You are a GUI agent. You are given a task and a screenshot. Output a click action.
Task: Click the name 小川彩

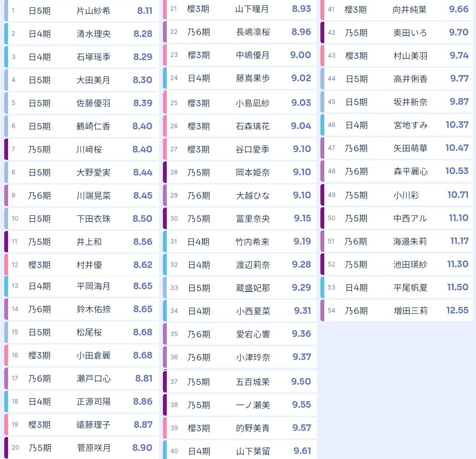pyautogui.click(x=406, y=195)
